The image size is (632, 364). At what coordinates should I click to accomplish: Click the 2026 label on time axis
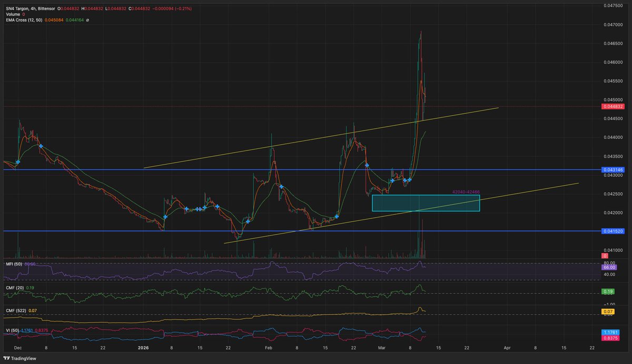143,348
